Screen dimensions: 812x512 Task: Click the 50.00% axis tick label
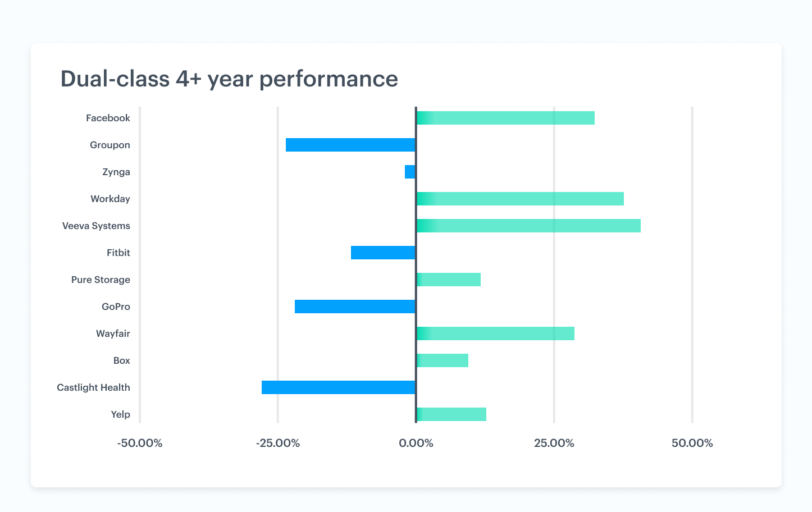[692, 443]
